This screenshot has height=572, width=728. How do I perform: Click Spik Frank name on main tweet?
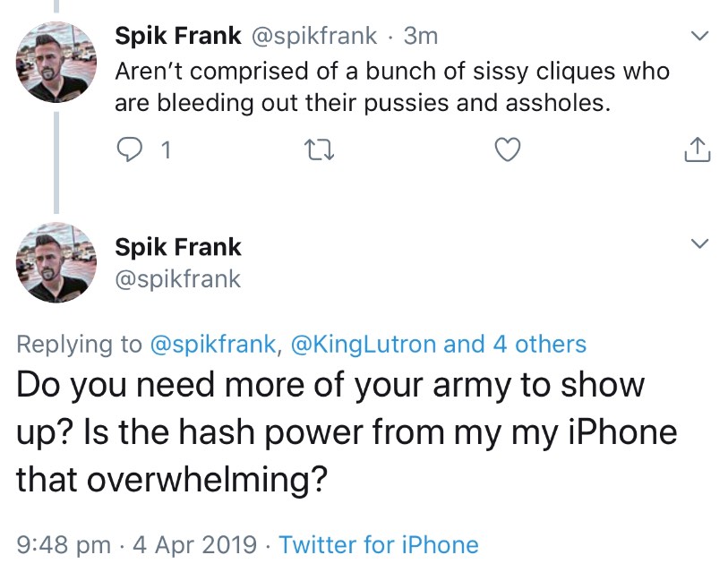[x=177, y=246]
